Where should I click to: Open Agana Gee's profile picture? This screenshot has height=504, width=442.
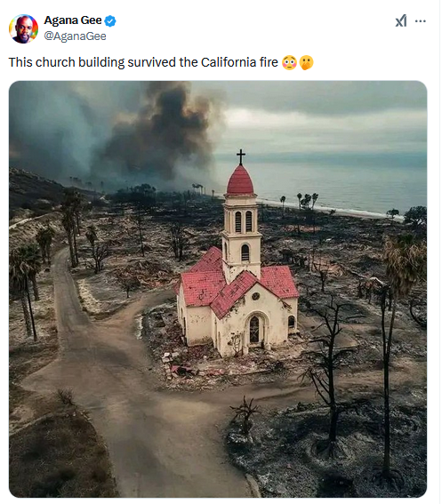[23, 28]
